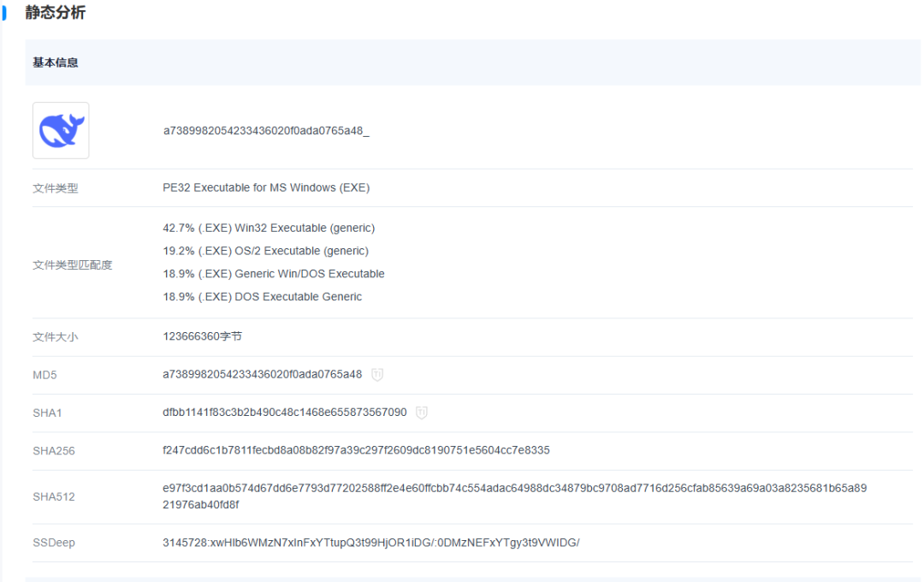924x582 pixels.
Task: Click the 文件类型 label
Action: tap(56, 188)
